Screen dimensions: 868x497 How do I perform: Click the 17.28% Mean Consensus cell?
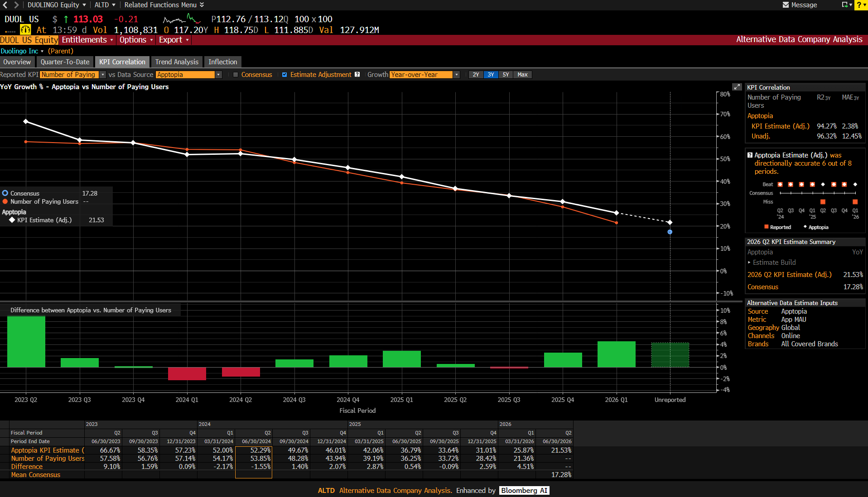click(555, 475)
